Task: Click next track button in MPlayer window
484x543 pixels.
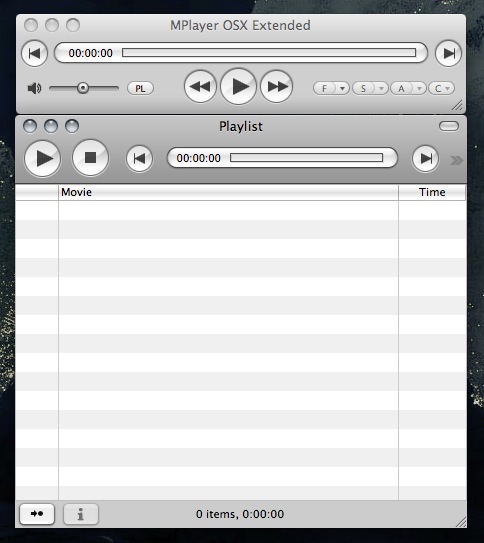Action: pyautogui.click(x=448, y=53)
